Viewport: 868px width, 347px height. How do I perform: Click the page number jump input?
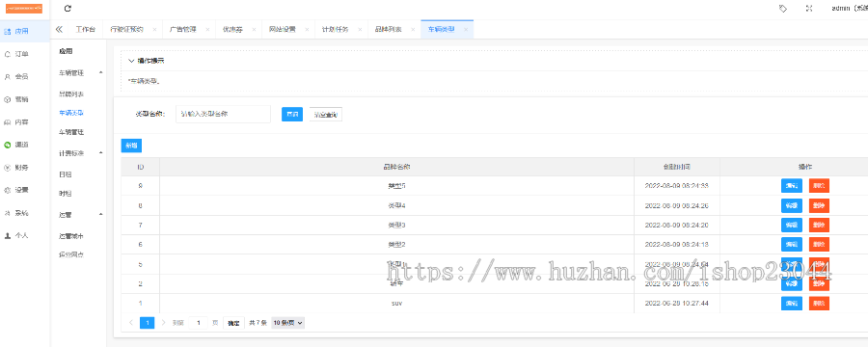point(198,323)
